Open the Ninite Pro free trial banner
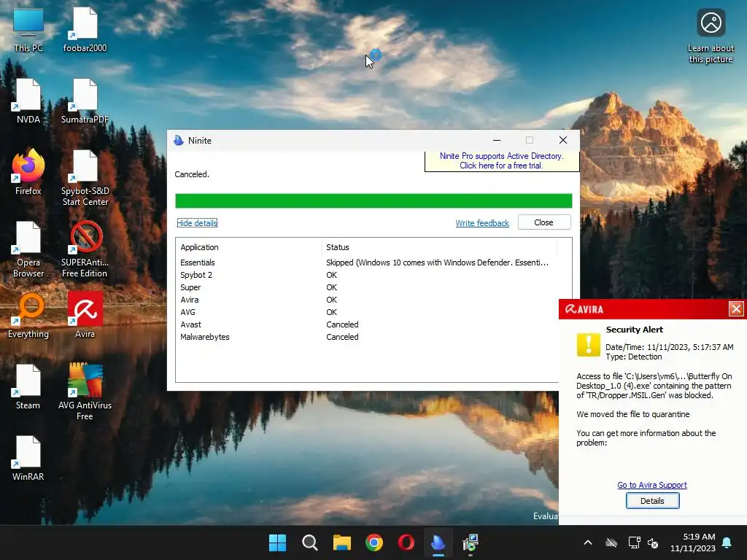 coord(502,161)
